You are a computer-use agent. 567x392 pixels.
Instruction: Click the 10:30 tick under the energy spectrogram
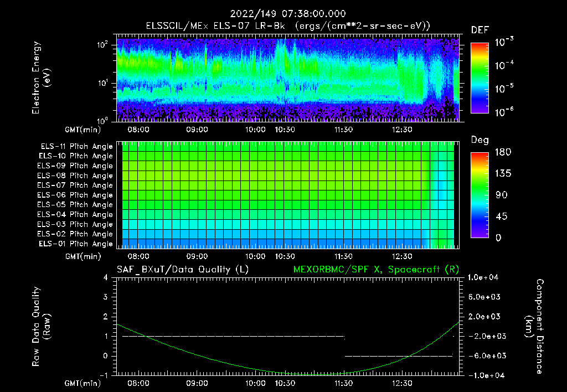(285, 130)
